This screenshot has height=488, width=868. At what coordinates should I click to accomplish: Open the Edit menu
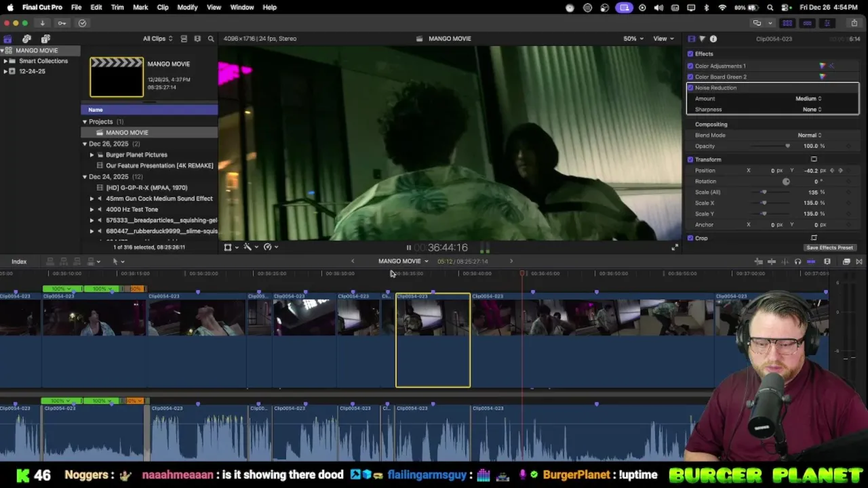96,7
